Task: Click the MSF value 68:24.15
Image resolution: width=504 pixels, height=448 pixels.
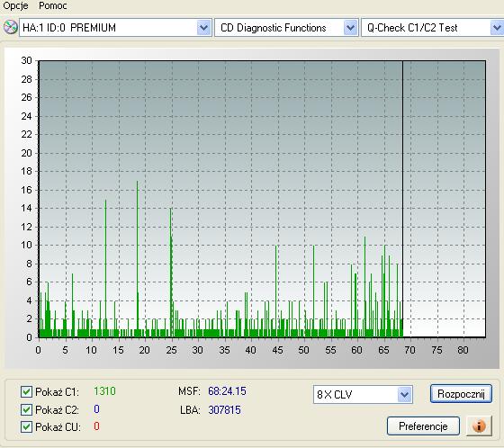Action: 227,391
